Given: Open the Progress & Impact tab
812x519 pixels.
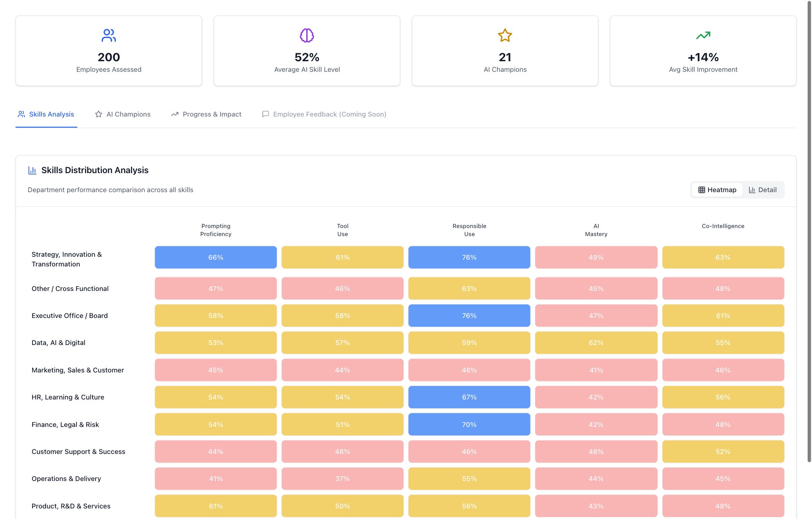Looking at the screenshot, I should pos(206,114).
